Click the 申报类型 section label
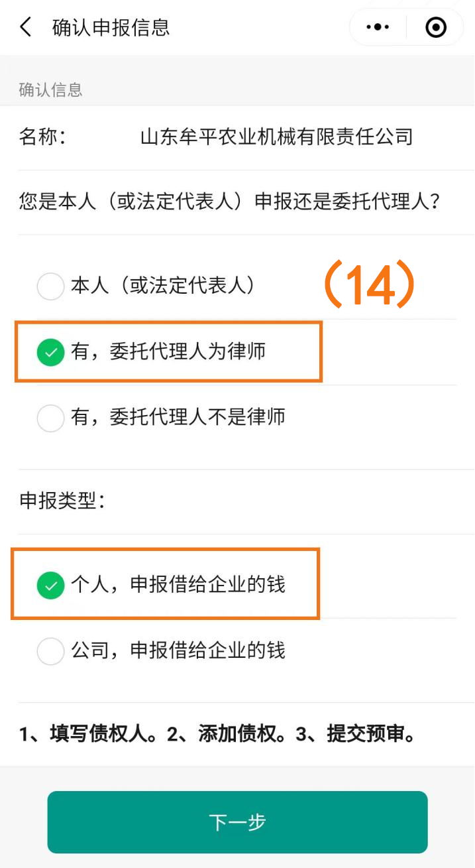This screenshot has width=475, height=868. point(62,501)
